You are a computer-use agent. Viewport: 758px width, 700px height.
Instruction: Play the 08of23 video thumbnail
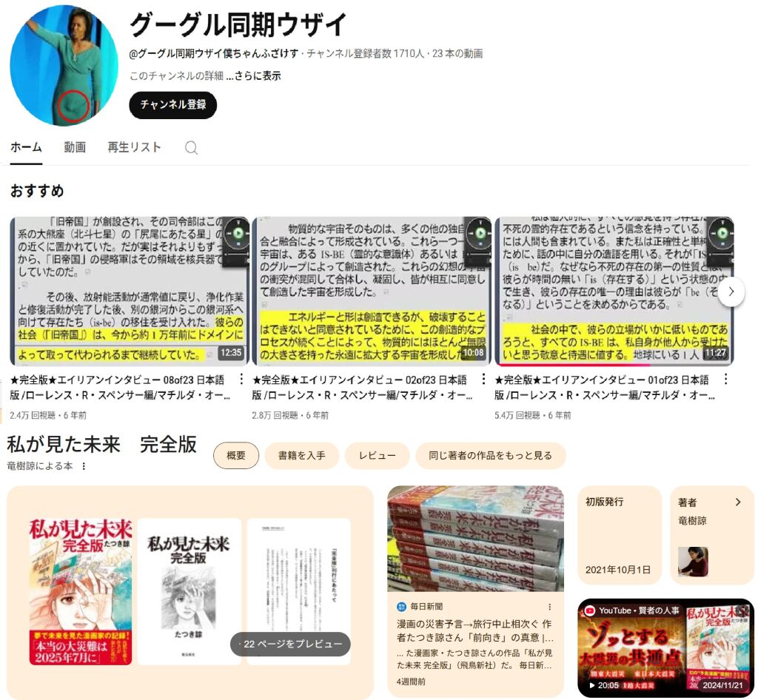click(130, 292)
